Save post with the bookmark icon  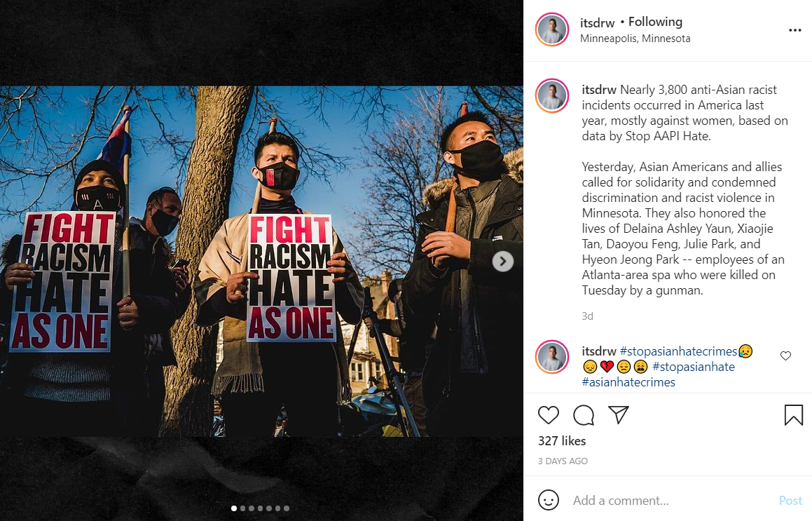tap(793, 415)
